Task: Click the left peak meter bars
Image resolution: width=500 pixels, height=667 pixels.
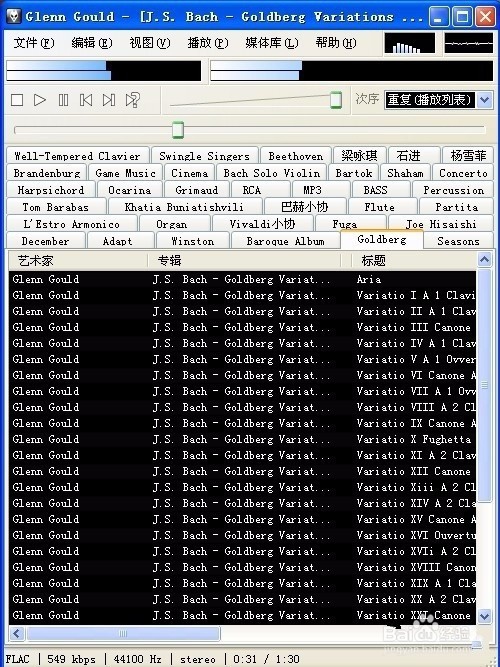Action: (x=103, y=71)
